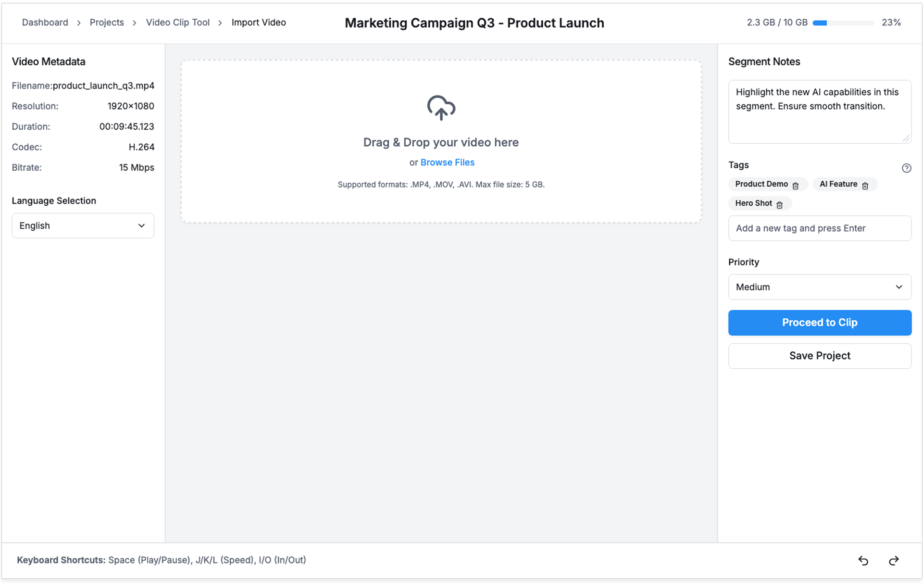Image resolution: width=923 pixels, height=588 pixels.
Task: Go to Dashboard breadcrumb
Action: [x=45, y=23]
